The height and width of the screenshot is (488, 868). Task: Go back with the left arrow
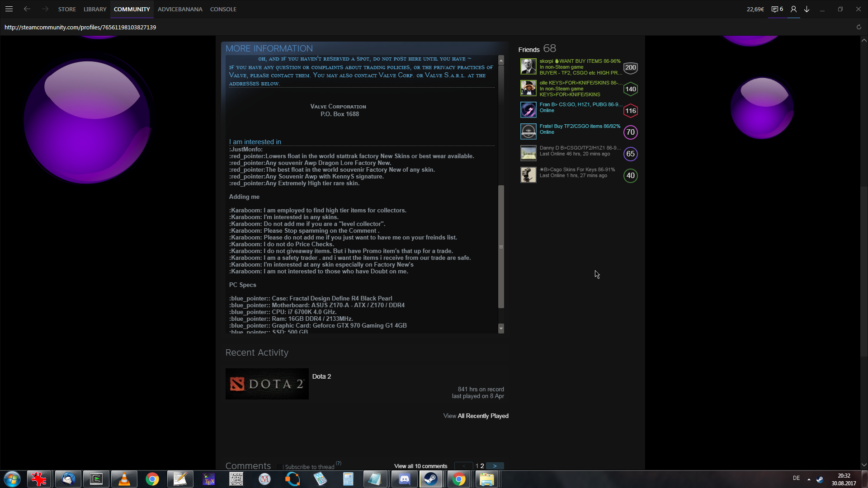pos(27,9)
